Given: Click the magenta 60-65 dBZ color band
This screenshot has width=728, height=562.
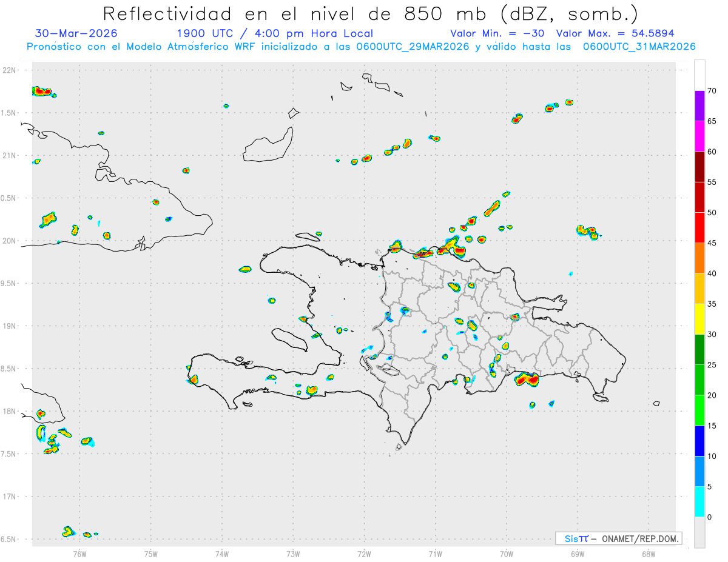Looking at the screenshot, I should coord(699,136).
